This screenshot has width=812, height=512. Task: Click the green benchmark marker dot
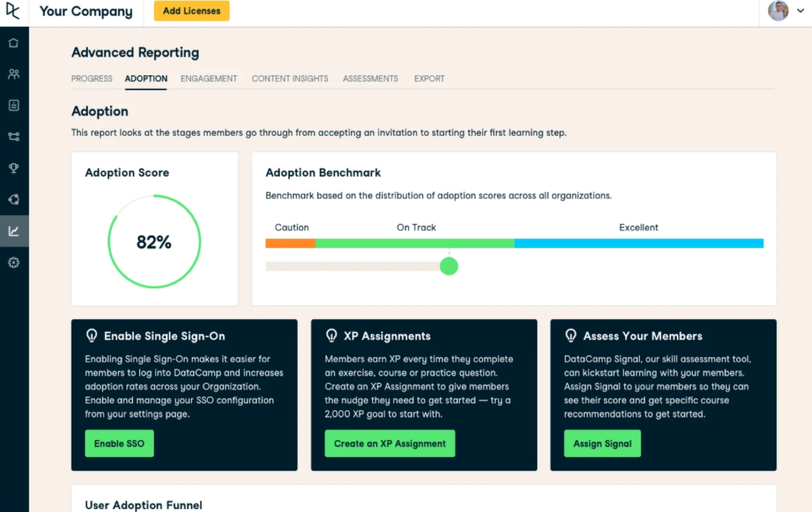[x=449, y=267]
